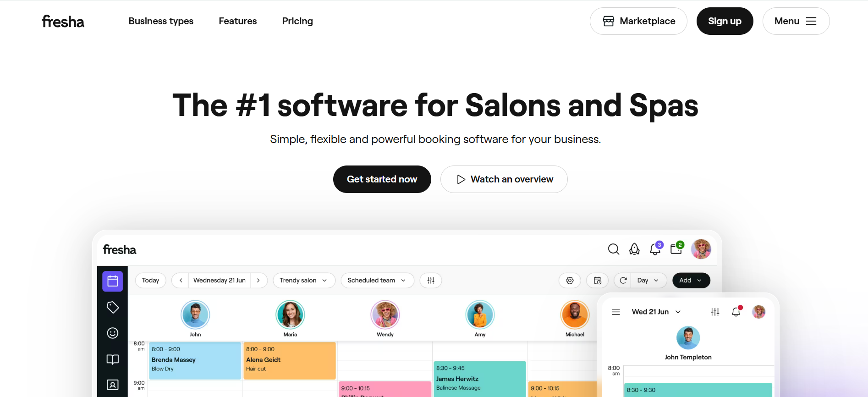
Task: Open the mobile preview hamburger menu
Action: [616, 312]
